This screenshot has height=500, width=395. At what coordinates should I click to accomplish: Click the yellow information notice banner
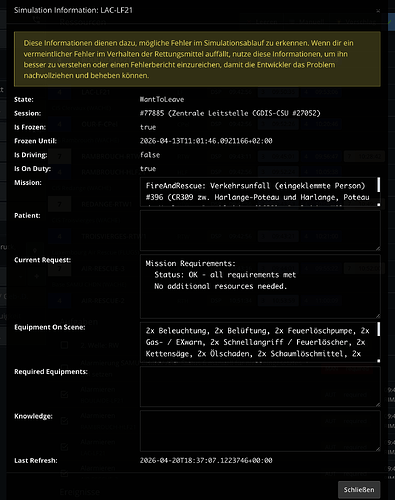click(x=197, y=59)
